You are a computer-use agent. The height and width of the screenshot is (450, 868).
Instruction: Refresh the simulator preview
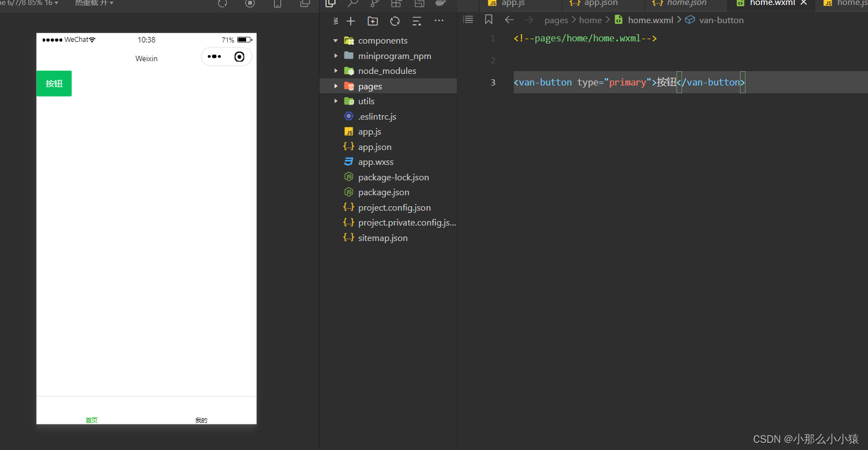[x=222, y=3]
